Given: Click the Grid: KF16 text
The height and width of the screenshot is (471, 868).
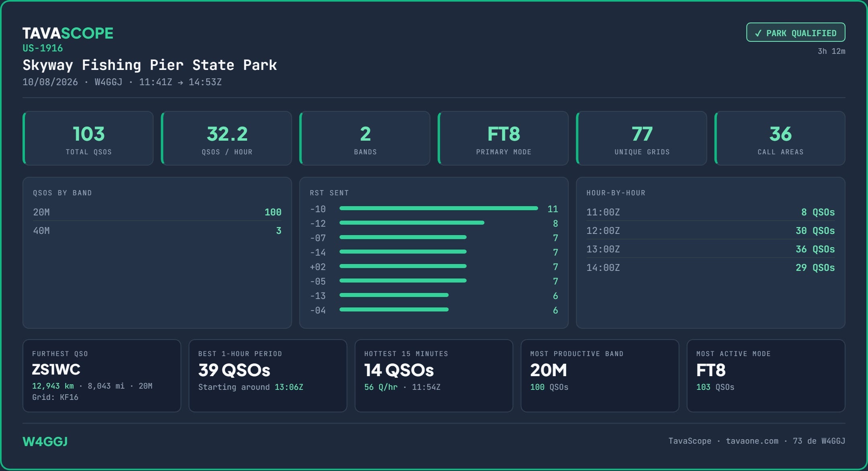Looking at the screenshot, I should [55, 397].
